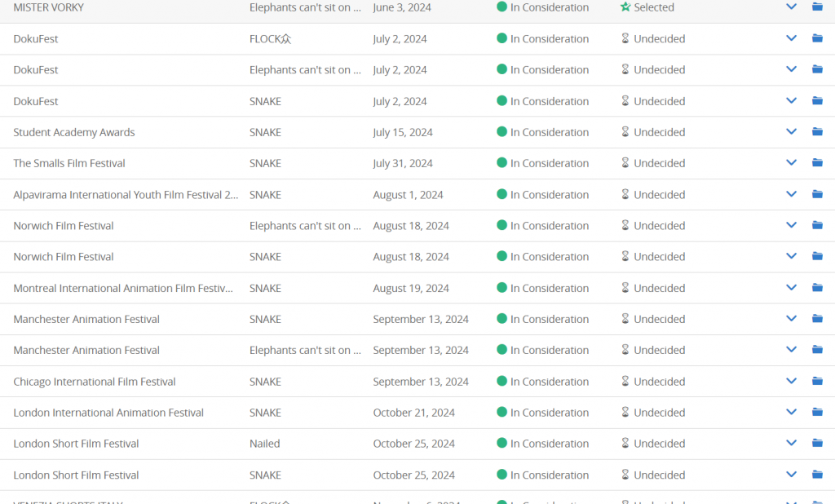Open Norwich Film Festival link for SNAKE
835x504 pixels.
[64, 257]
